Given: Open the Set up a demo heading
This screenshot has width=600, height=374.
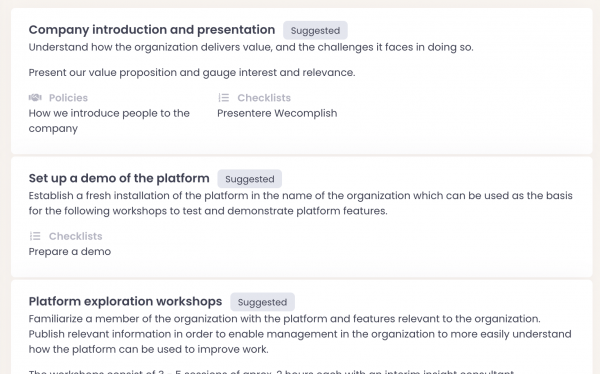Looking at the screenshot, I should click(119, 178).
